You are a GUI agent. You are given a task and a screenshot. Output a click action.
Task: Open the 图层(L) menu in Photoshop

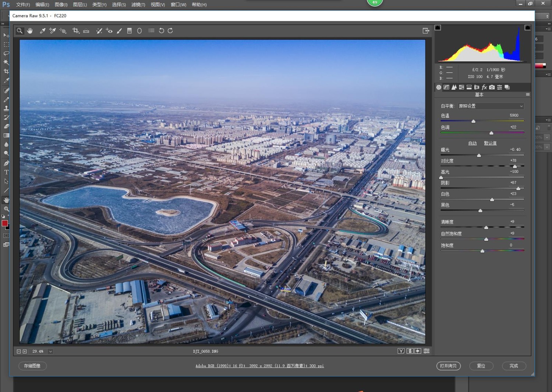click(80, 5)
